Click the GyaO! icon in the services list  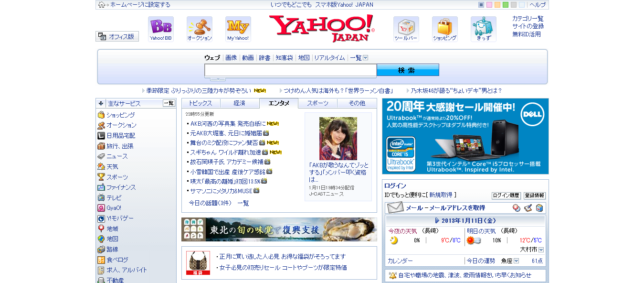coord(101,208)
